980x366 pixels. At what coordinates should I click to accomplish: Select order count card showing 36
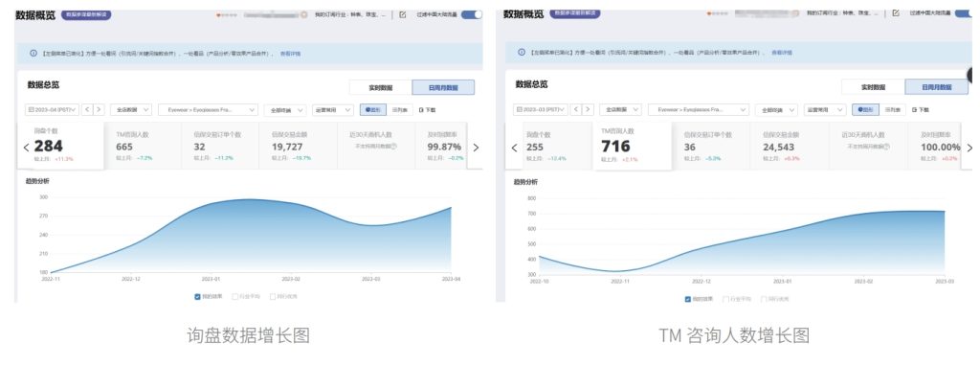pos(711,146)
